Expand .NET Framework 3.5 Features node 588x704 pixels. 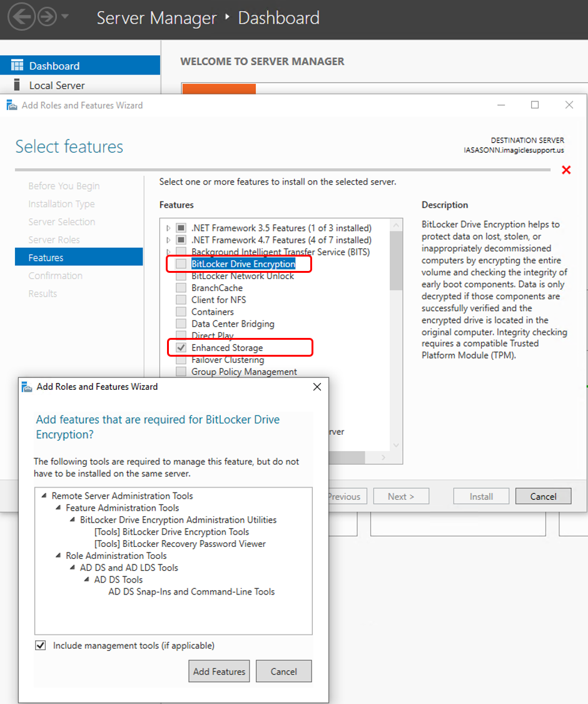(168, 228)
